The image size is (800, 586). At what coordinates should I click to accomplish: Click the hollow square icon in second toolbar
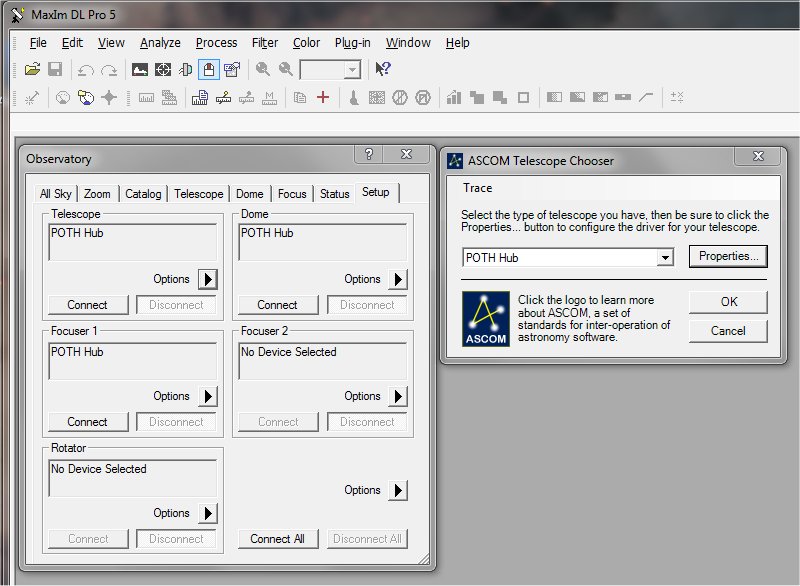click(x=523, y=97)
